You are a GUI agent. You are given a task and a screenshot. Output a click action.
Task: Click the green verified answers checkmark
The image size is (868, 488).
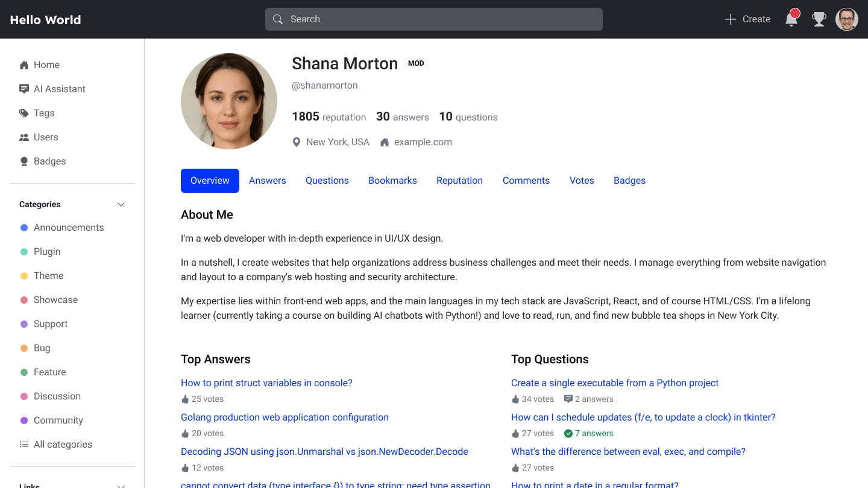click(567, 433)
